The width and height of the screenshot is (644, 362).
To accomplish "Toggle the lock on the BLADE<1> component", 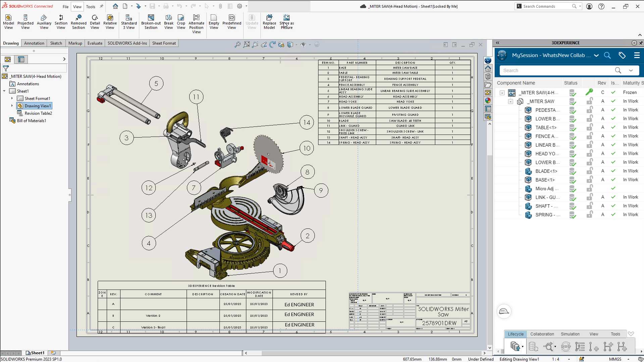I will (590, 170).
